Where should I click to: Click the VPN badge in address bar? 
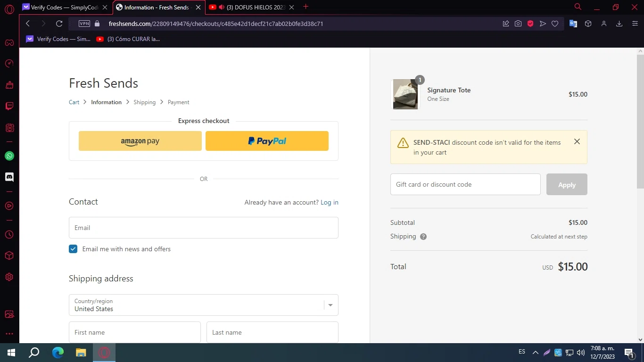pyautogui.click(x=84, y=24)
